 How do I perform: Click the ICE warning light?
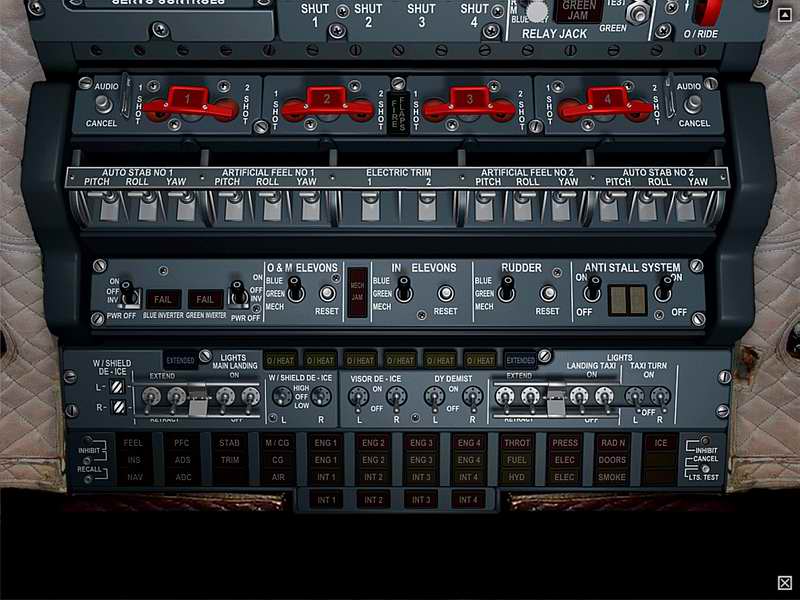[660, 443]
